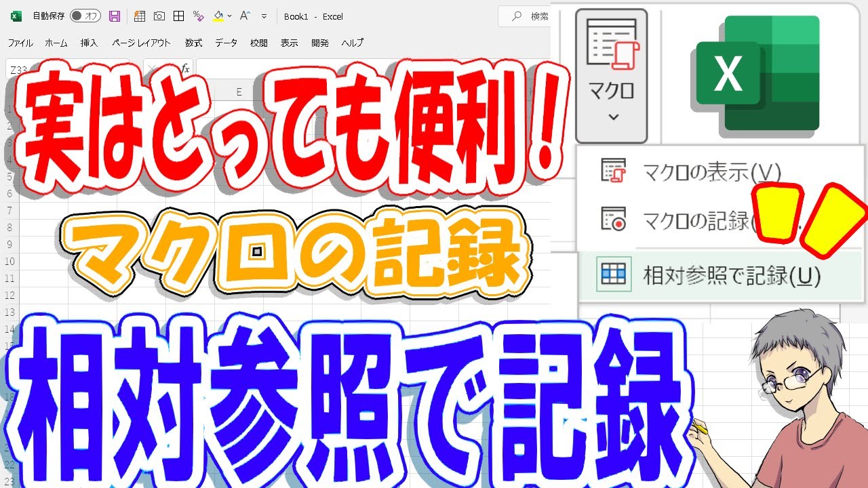The height and width of the screenshot is (488, 868).
Task: Click the camera icon in quick access toolbar
Action: pos(159,16)
